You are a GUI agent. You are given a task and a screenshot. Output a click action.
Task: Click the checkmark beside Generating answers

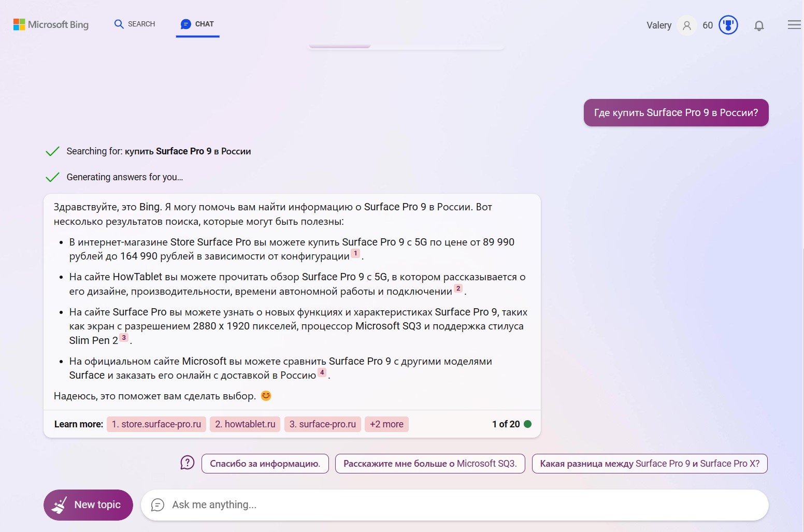[x=52, y=177]
